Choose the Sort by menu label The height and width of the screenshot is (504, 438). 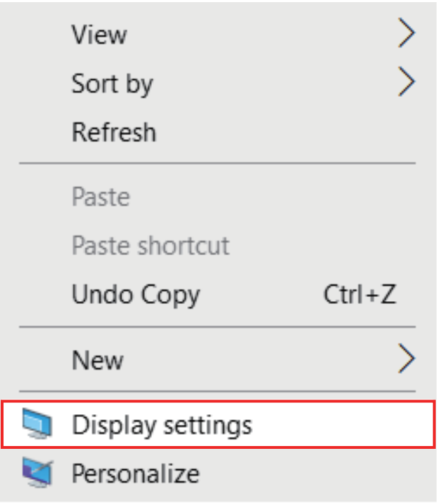coord(112,83)
